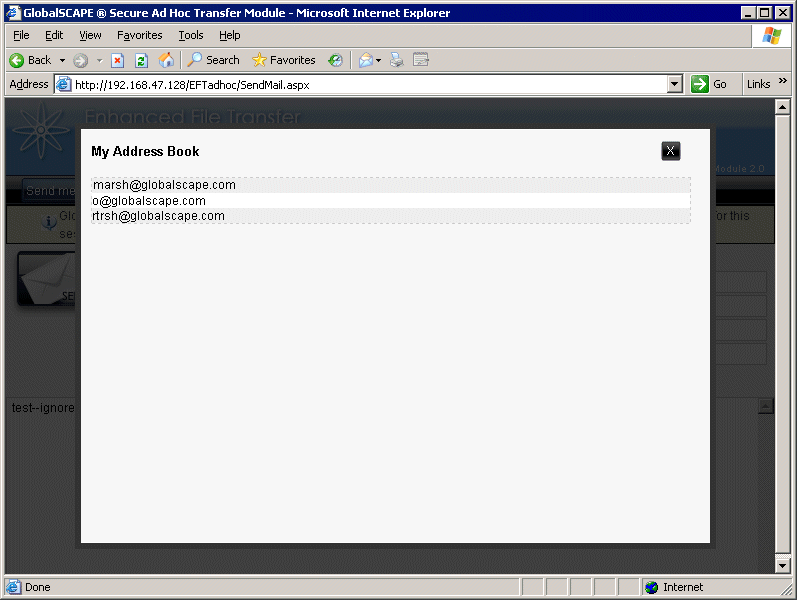
Task: Maximize the Internet Explorer window
Action: [x=764, y=13]
